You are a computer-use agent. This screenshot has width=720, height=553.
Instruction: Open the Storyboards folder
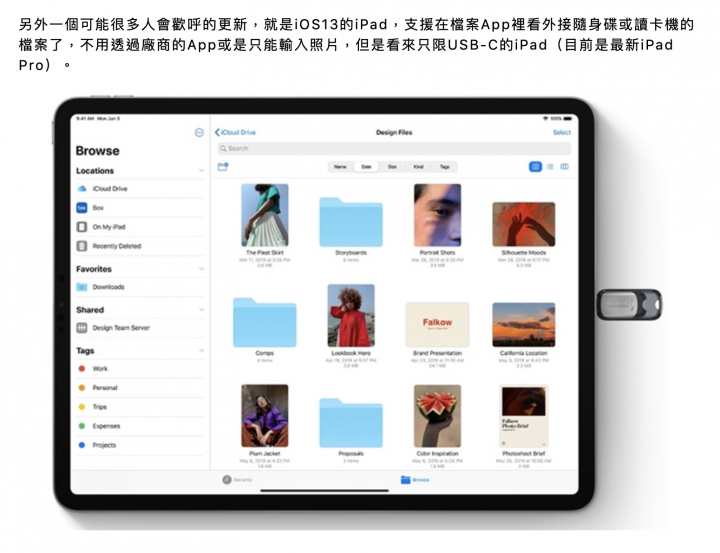(x=351, y=222)
